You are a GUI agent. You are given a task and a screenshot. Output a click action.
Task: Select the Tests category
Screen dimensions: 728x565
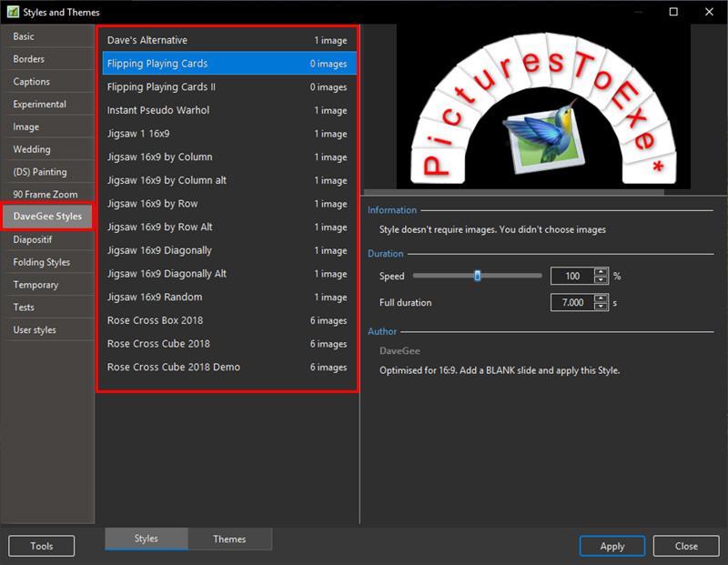pos(48,308)
